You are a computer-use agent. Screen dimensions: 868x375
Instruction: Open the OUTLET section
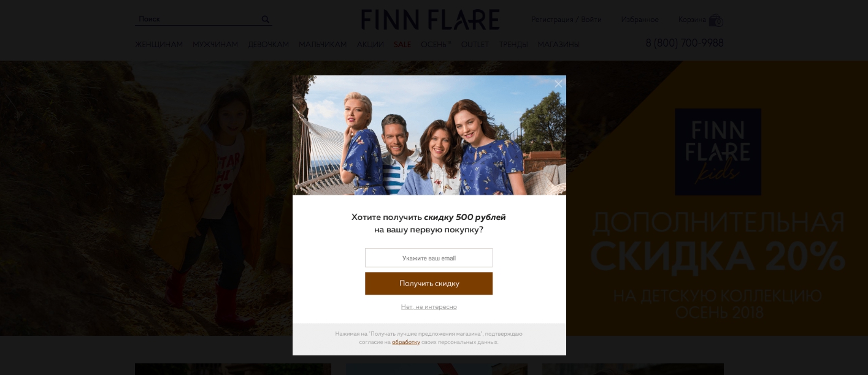pos(475,45)
